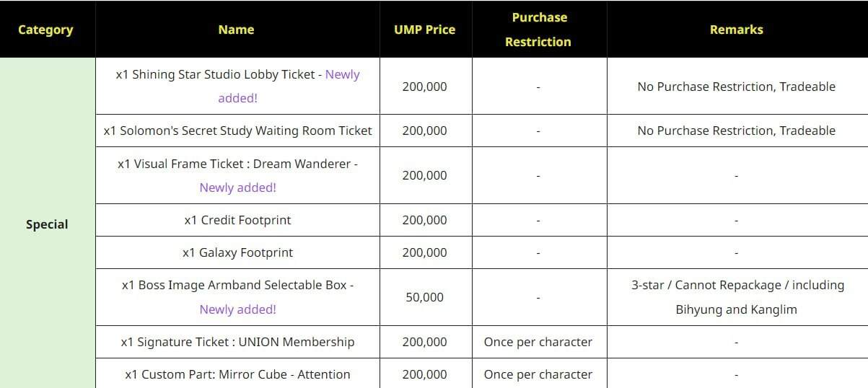Screen dimensions: 868x388
Task: Click the UMP Price column header
Action: (424, 30)
